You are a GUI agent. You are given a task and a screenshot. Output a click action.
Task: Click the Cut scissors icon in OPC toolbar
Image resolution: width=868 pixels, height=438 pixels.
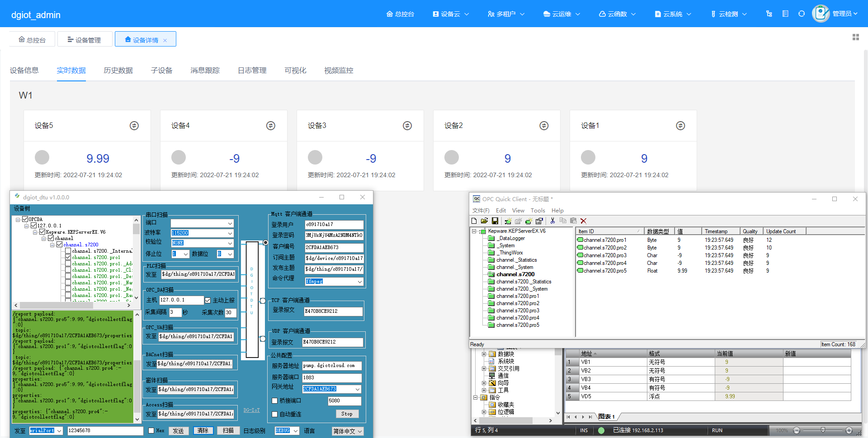[552, 221]
